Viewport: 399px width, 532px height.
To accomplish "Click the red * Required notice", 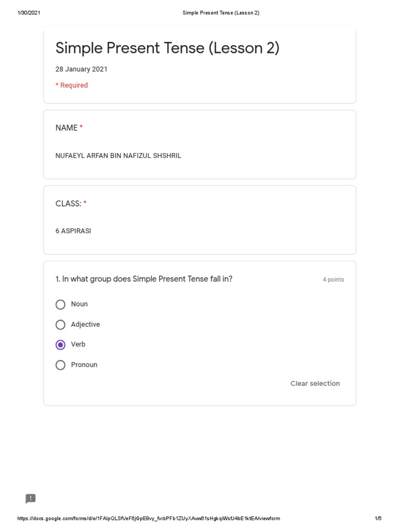I will click(72, 85).
